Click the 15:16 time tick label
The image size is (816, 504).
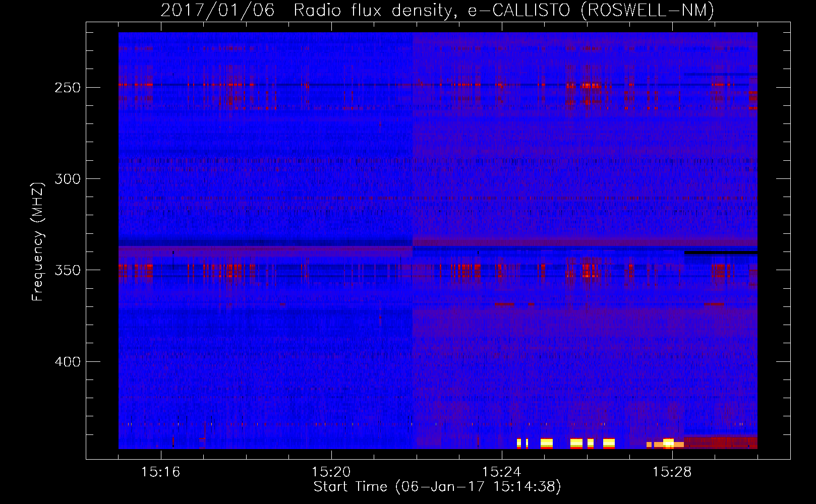point(160,472)
